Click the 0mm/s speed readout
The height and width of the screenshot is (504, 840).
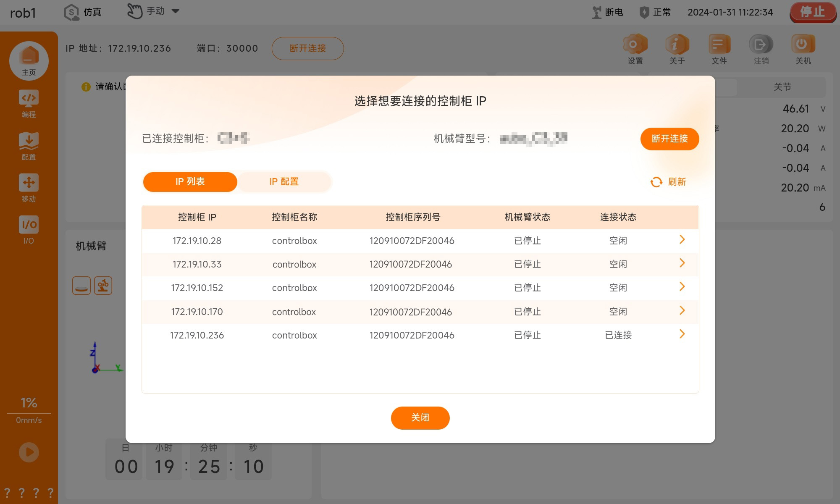point(29,420)
